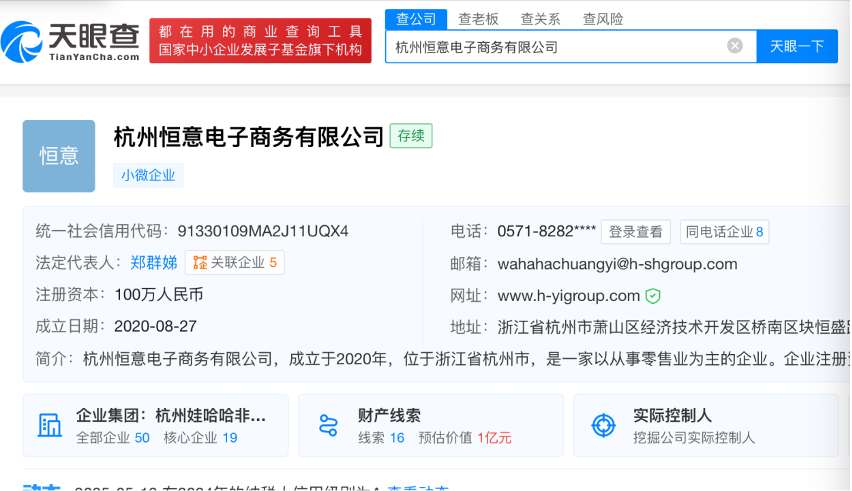Click registered capital 100万人民币
This screenshot has height=491, width=852.
pyautogui.click(x=159, y=295)
